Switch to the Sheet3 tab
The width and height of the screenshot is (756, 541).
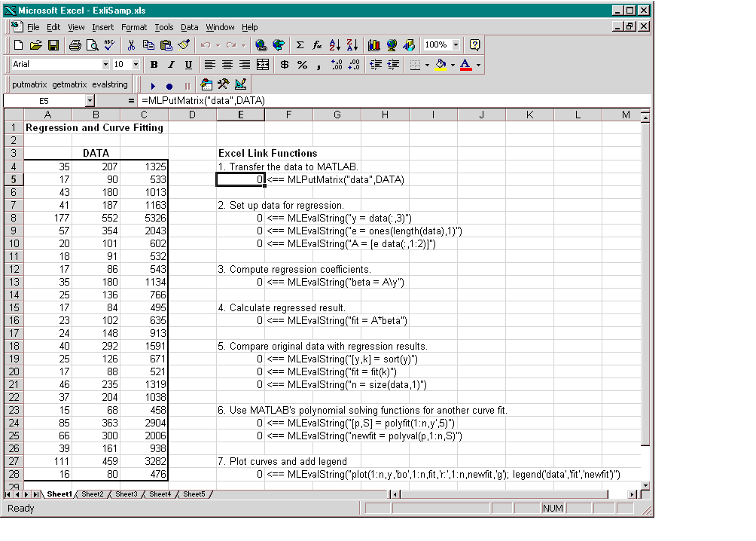pyautogui.click(x=126, y=494)
